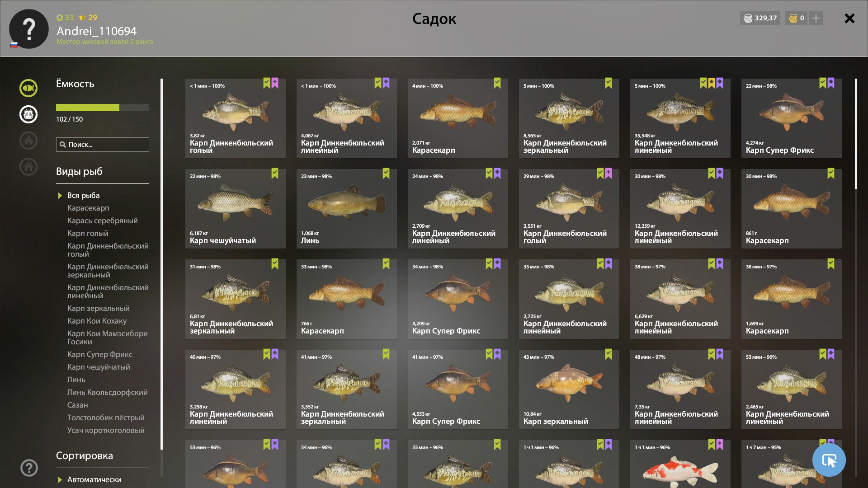Toggle green keep flag on 2,071 кг Карасекарп
The width and height of the screenshot is (868, 488).
coord(497,83)
